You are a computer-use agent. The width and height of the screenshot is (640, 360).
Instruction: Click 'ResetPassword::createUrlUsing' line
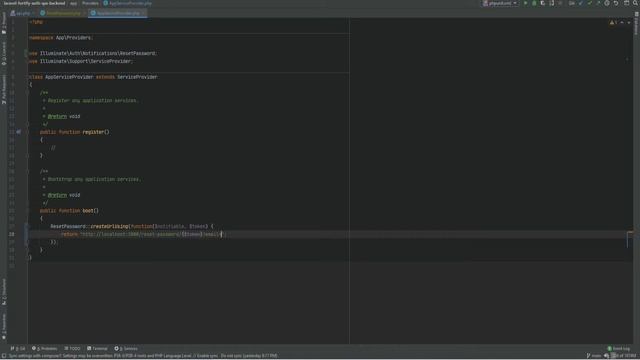point(132,226)
